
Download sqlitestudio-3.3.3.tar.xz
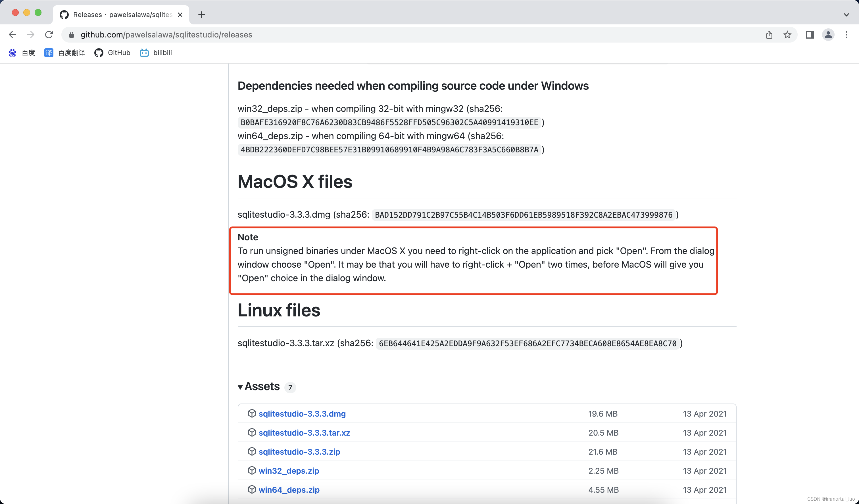click(x=304, y=432)
